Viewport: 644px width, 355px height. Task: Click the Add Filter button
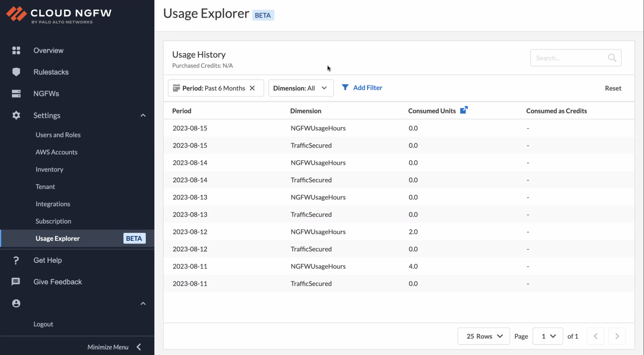point(362,88)
